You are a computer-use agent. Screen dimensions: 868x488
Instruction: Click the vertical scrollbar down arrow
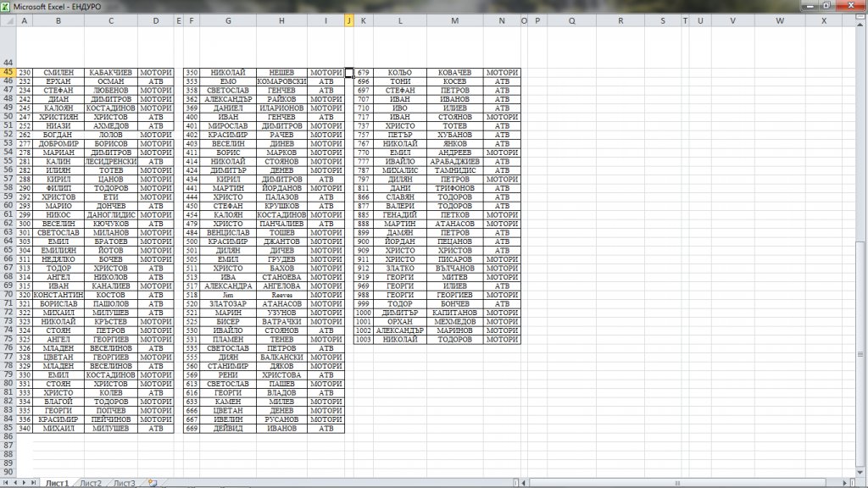(860, 472)
